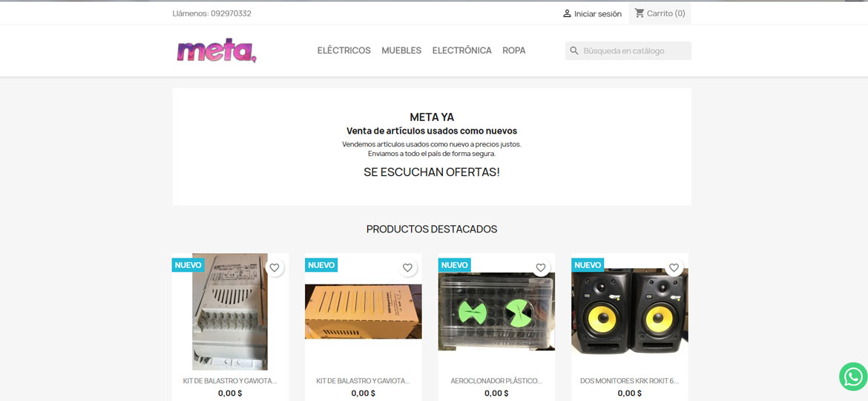Open the MUEBLES category menu

click(401, 50)
